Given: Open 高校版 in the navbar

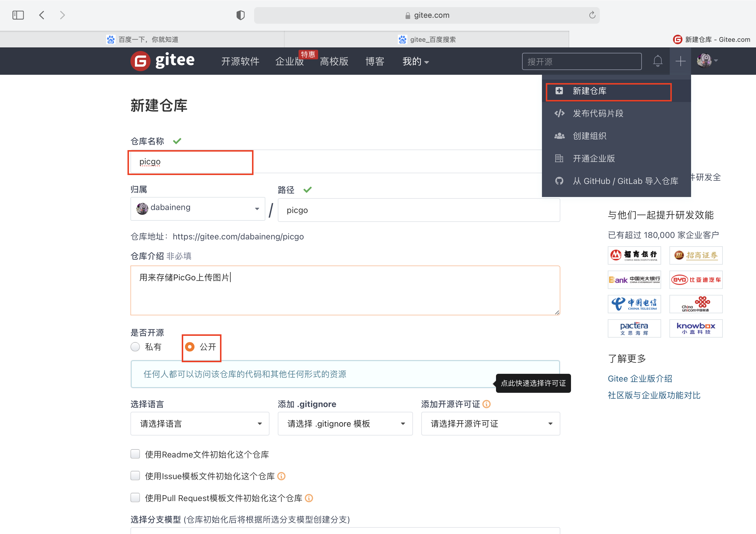Looking at the screenshot, I should tap(334, 61).
